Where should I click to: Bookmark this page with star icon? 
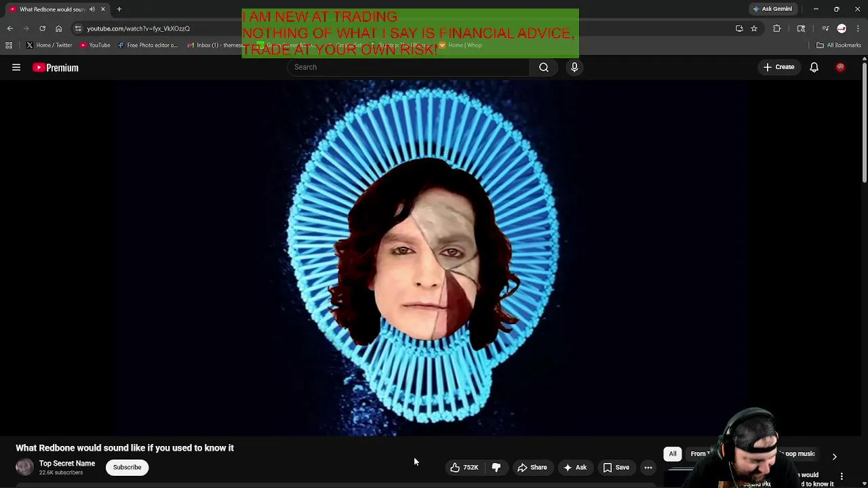754,28
